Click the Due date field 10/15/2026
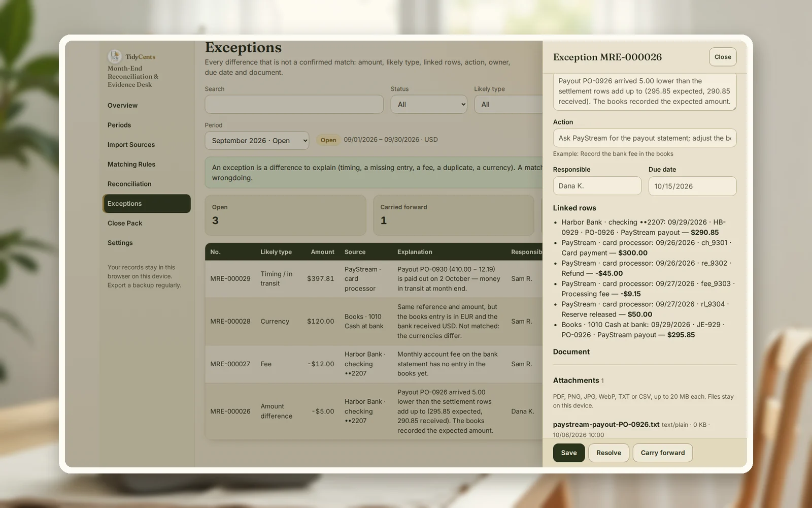Viewport: 812px width, 508px height. click(x=692, y=186)
